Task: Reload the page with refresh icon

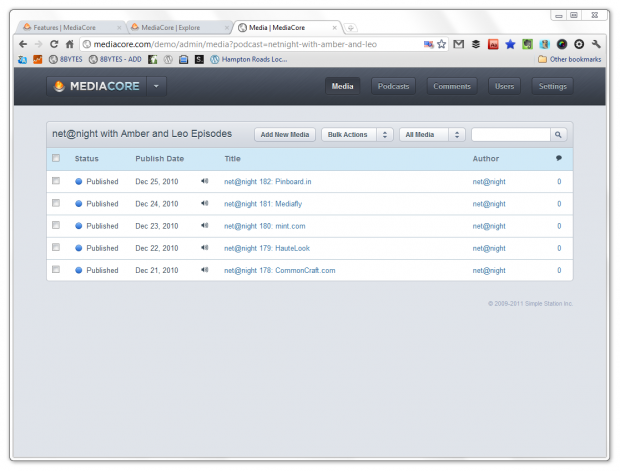Action: pos(54,44)
